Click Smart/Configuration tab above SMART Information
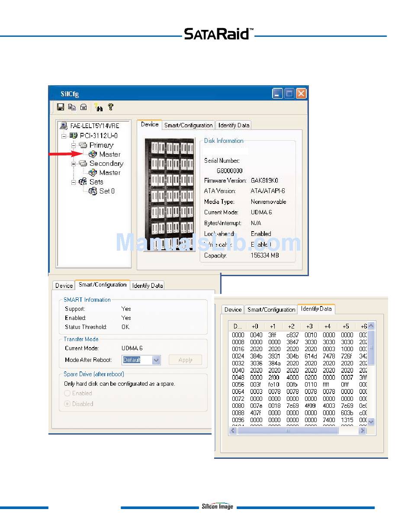411x532 pixels. click(103, 284)
